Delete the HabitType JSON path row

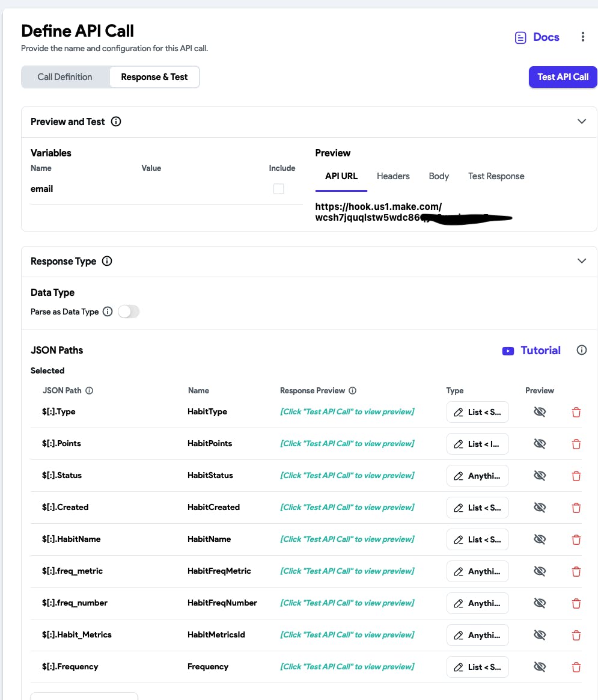[x=576, y=412]
